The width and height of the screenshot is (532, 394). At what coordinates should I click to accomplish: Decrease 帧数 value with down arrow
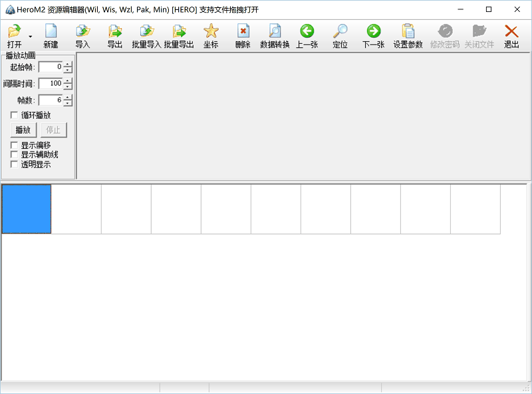[x=68, y=103]
